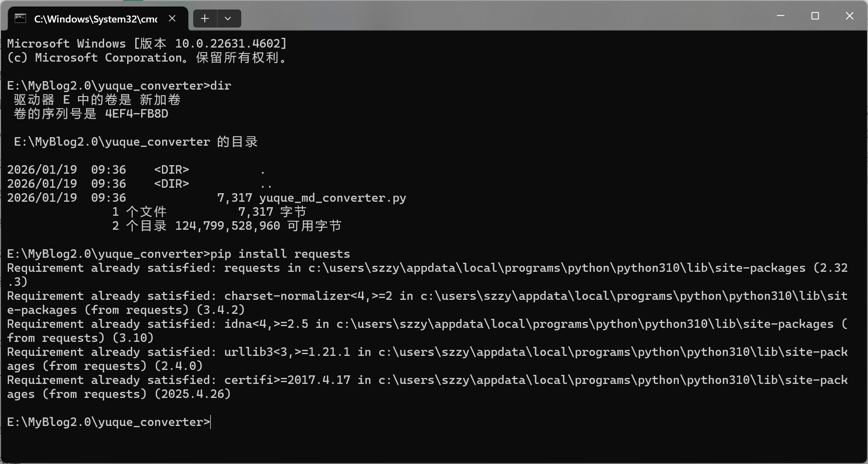
Task: Click the urllib3<3,>=1.21.1 requirement text
Action: [x=287, y=352]
